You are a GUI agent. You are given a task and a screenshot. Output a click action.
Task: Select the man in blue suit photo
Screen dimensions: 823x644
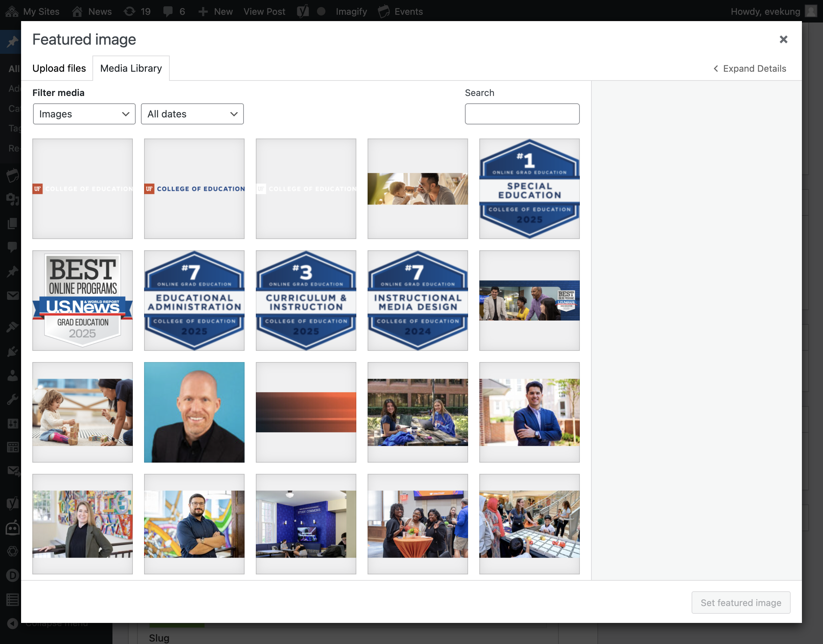click(x=530, y=412)
